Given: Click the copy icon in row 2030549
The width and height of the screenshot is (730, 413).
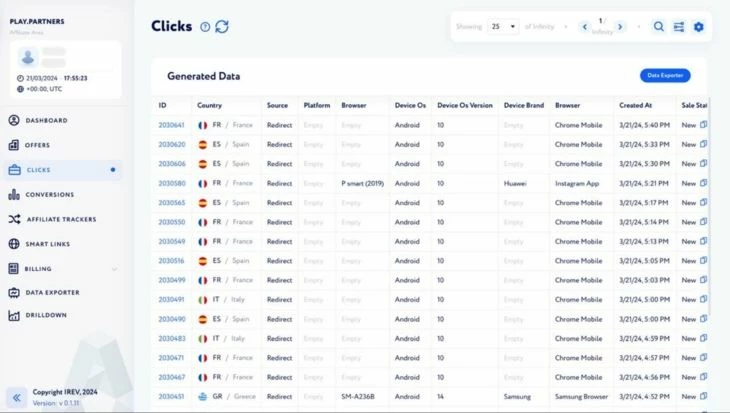Looking at the screenshot, I should (703, 241).
